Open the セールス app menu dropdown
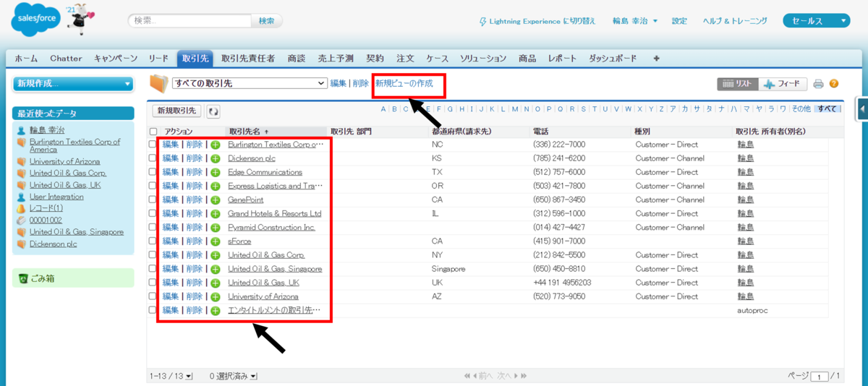 816,21
